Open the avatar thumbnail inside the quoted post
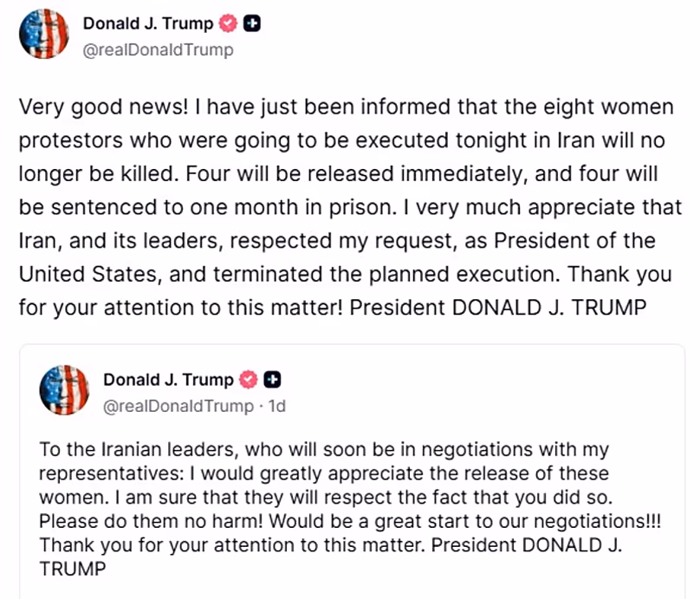Image resolution: width=700 pixels, height=599 pixels. [64, 390]
